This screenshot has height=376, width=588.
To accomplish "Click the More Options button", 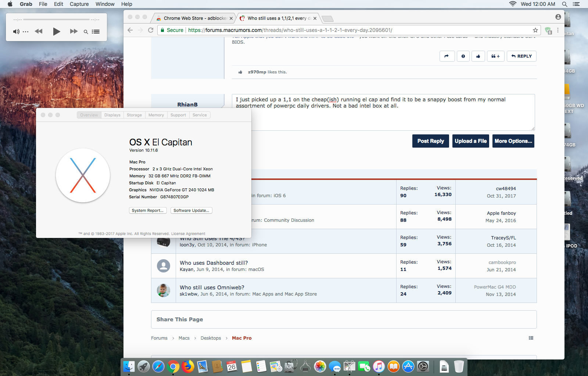I will coord(513,141).
